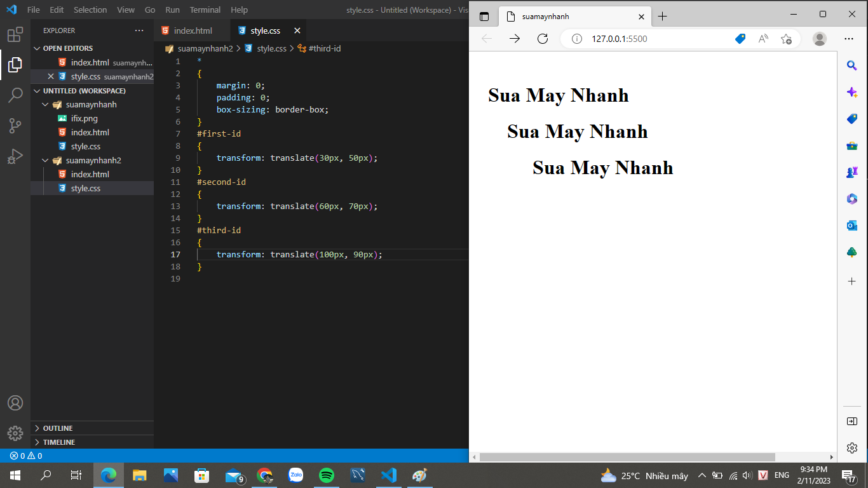Open the taskbar weather widget

click(x=644, y=475)
